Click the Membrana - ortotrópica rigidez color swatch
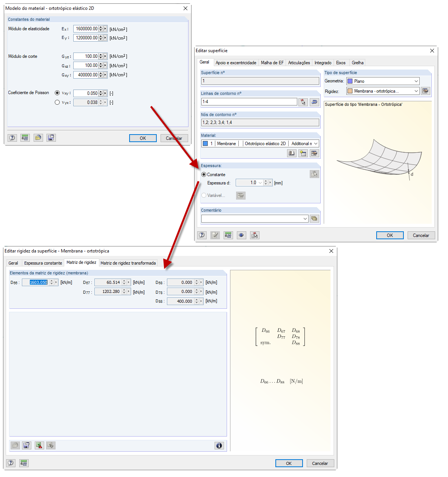448x477 pixels. point(350,91)
